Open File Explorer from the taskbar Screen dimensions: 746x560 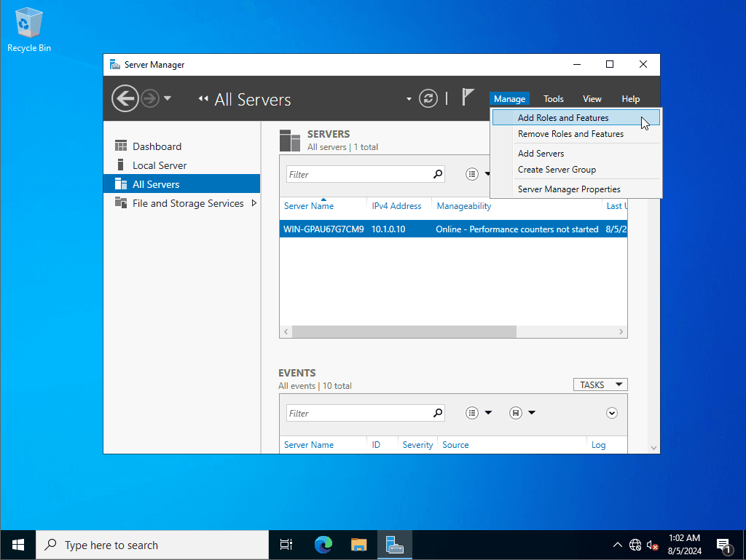click(358, 545)
